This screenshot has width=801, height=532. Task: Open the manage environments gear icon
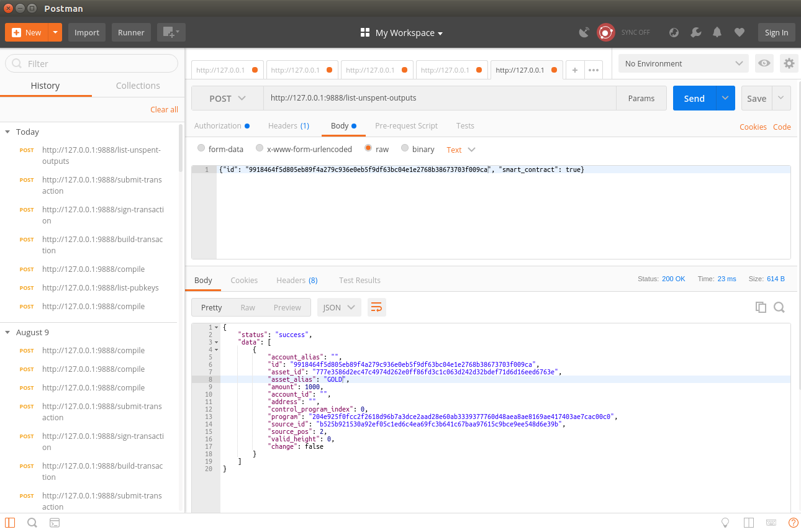tap(789, 63)
